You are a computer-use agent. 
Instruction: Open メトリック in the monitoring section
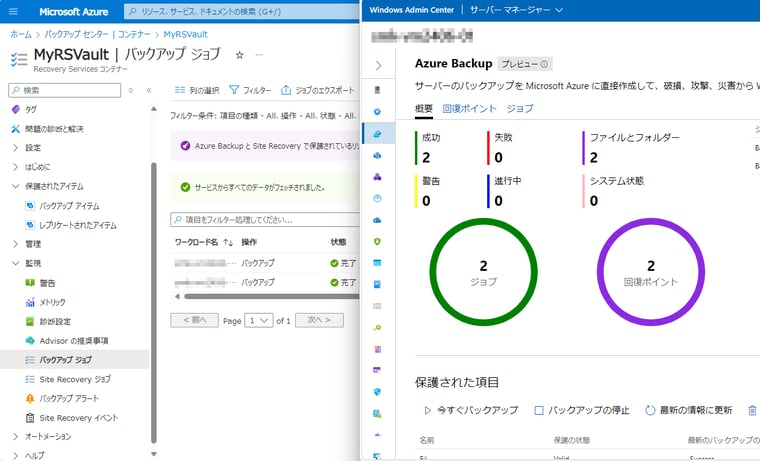coord(52,302)
